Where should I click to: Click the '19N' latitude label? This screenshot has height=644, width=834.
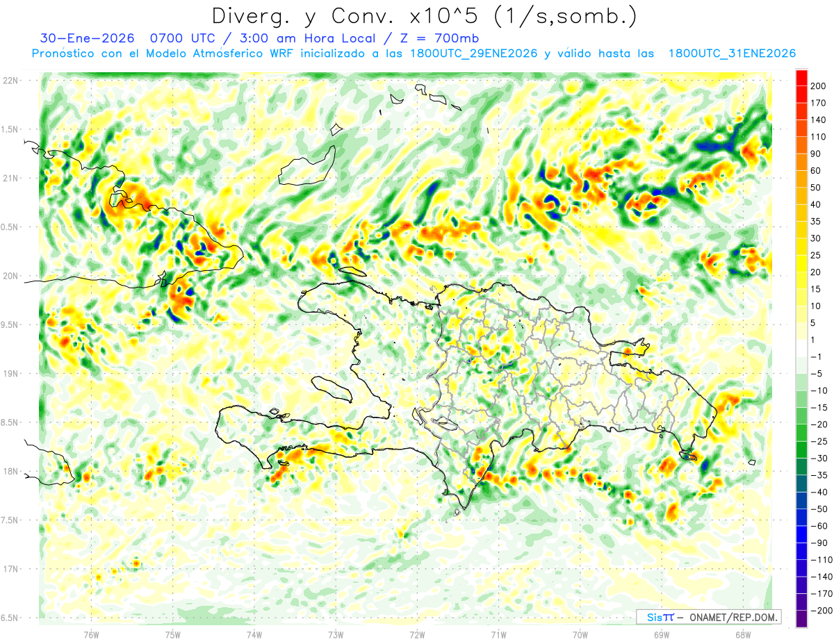point(10,374)
